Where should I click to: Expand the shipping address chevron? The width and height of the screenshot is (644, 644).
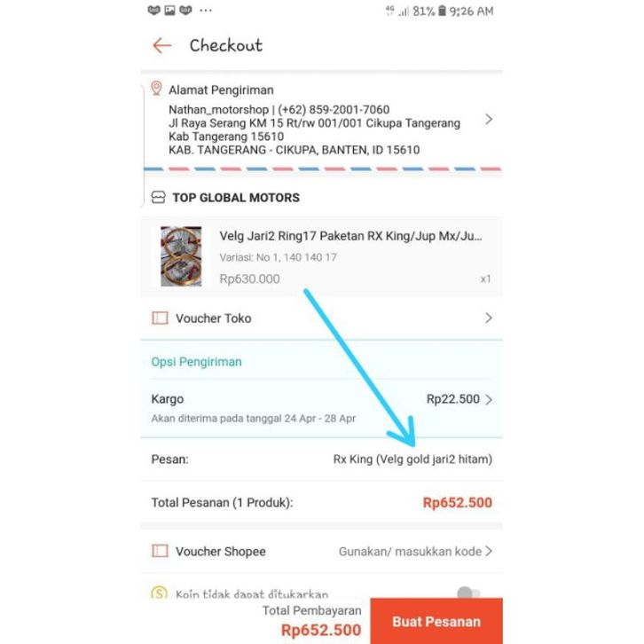[489, 119]
